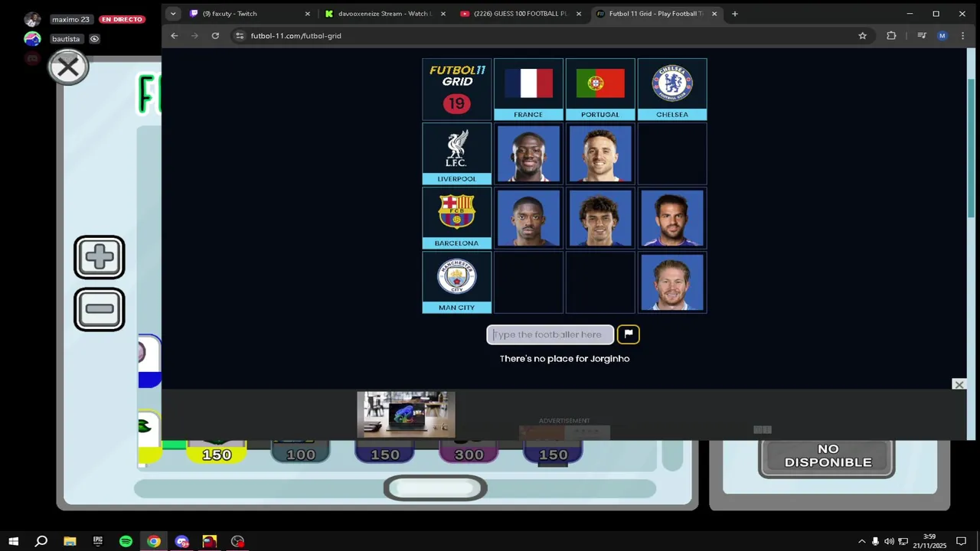Select the 300 priced item

pos(469,453)
